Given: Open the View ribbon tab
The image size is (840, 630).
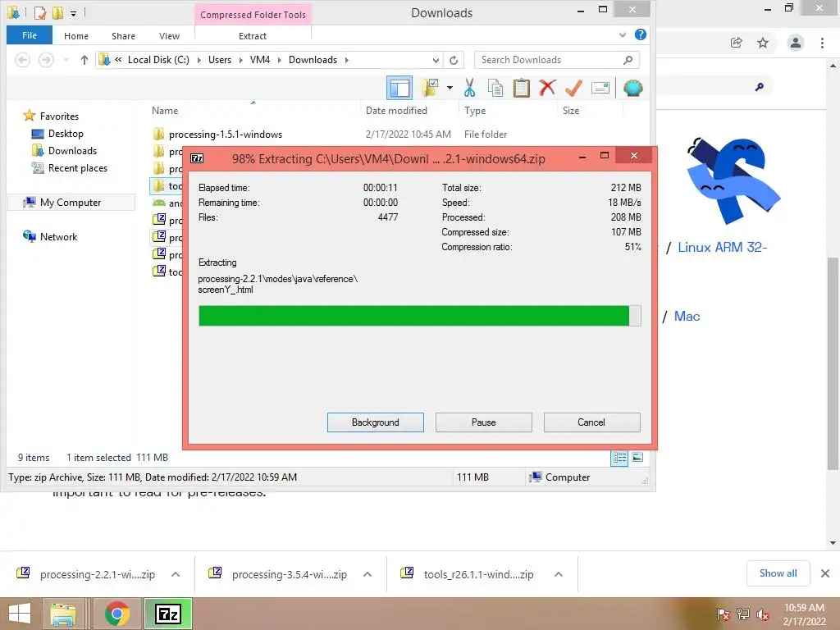Looking at the screenshot, I should [x=169, y=36].
